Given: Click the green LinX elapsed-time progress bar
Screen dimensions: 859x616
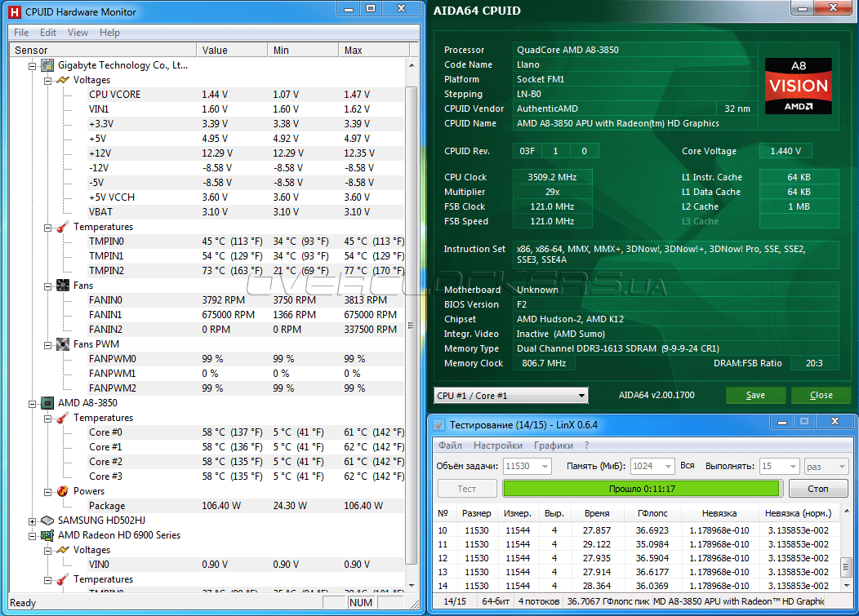Looking at the screenshot, I should click(641, 489).
